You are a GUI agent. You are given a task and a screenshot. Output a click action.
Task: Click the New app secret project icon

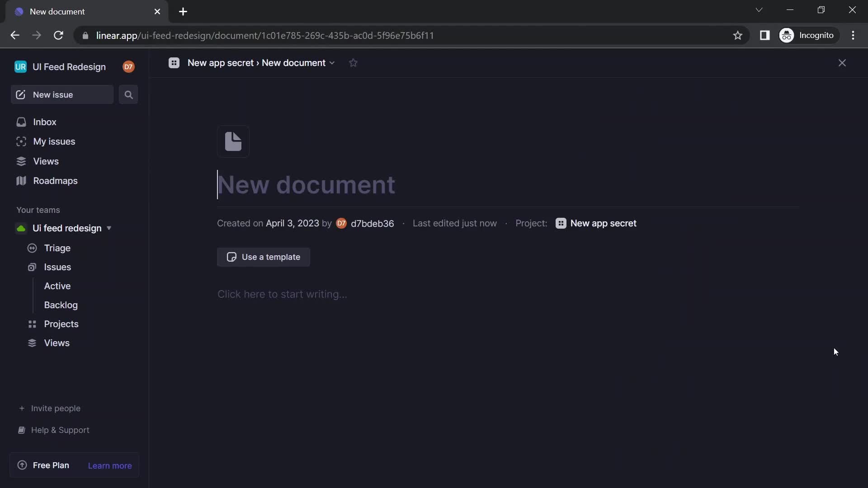click(x=561, y=224)
